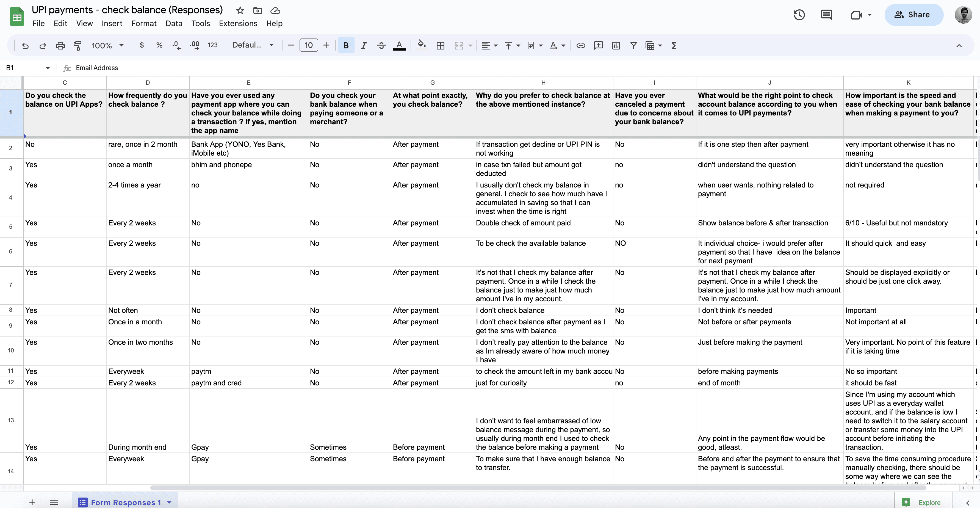
Task: Create a filter with funnel icon
Action: (633, 46)
